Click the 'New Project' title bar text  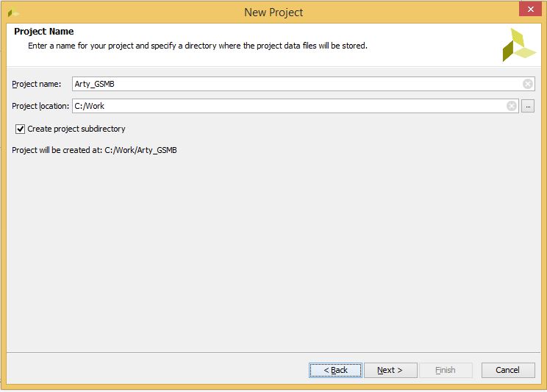(x=273, y=12)
